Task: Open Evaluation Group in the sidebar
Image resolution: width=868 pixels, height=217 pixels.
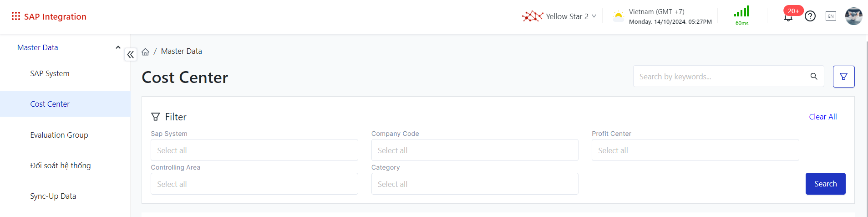Action: point(59,135)
